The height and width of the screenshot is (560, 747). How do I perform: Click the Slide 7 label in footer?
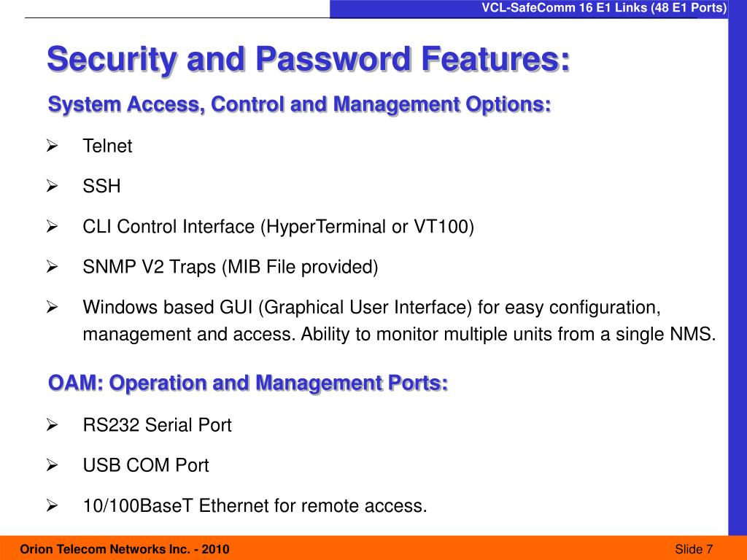point(694,549)
